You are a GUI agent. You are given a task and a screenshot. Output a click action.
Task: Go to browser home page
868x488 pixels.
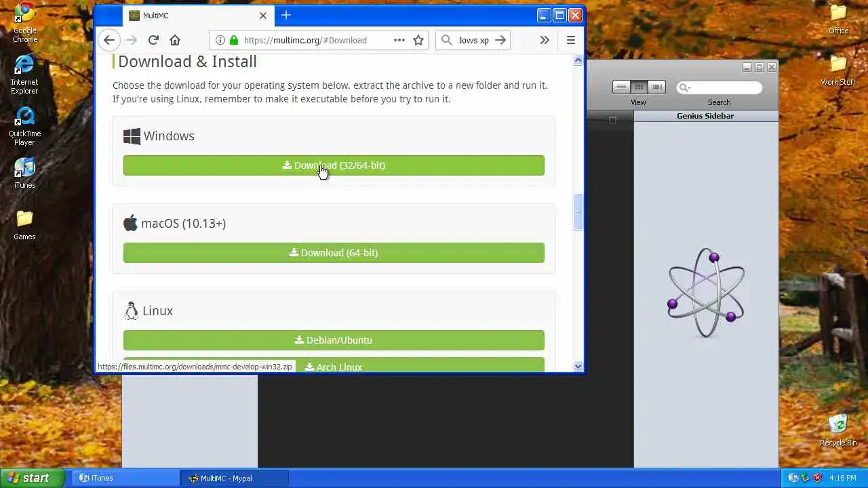(175, 40)
